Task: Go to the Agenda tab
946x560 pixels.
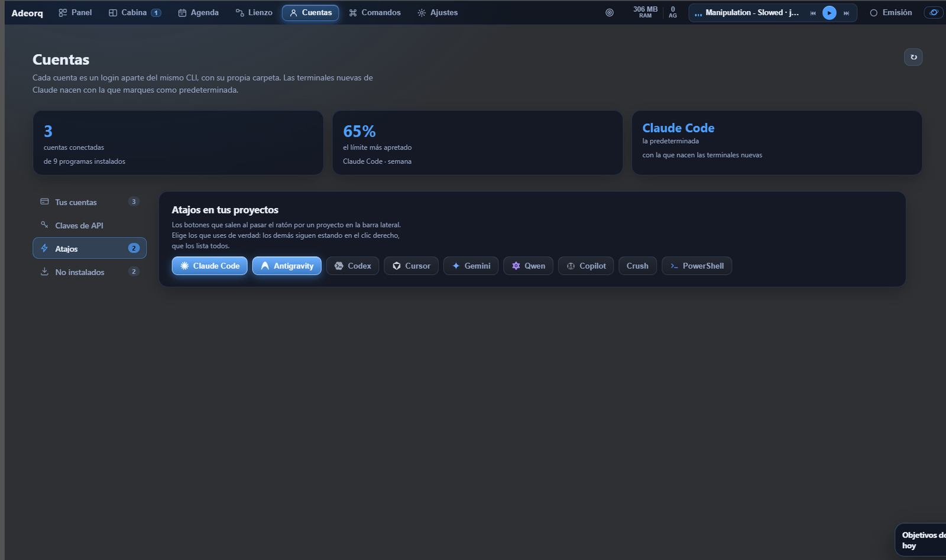Action: pyautogui.click(x=199, y=12)
